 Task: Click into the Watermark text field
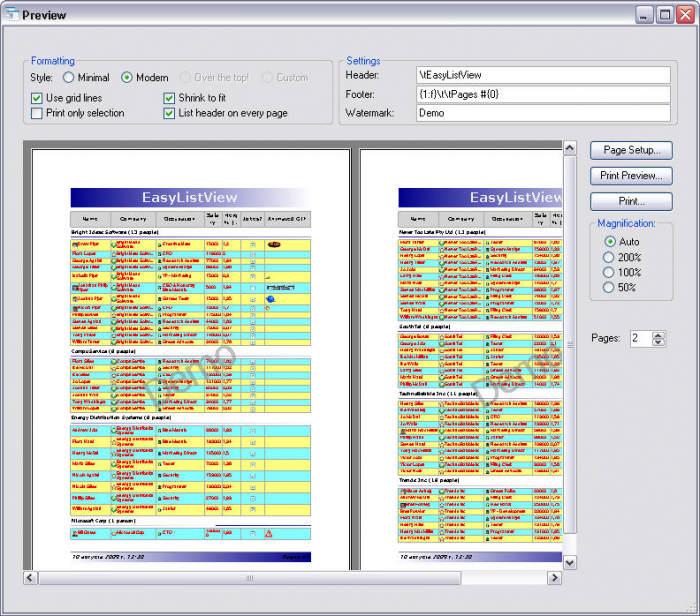(x=543, y=113)
